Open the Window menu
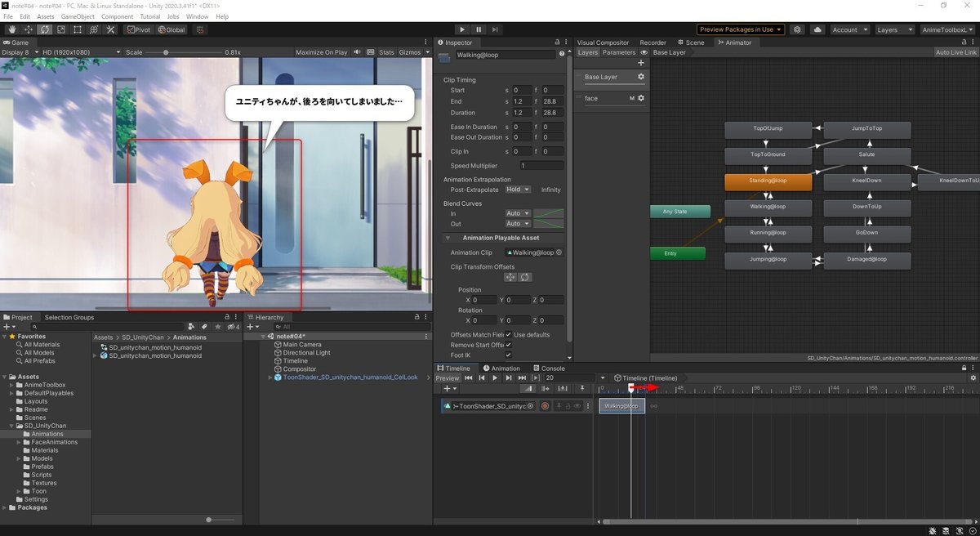Screen dimensions: 980x536 coord(197,16)
